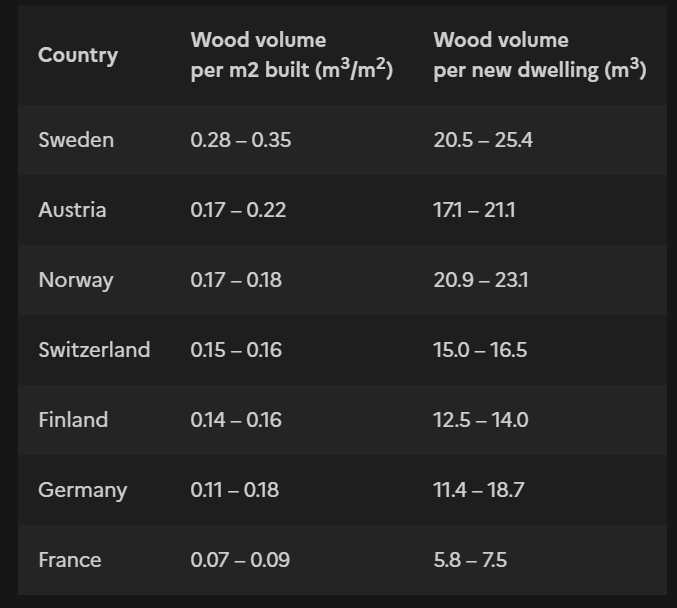Click the 5.8 – 7.5 value for France

click(x=470, y=560)
